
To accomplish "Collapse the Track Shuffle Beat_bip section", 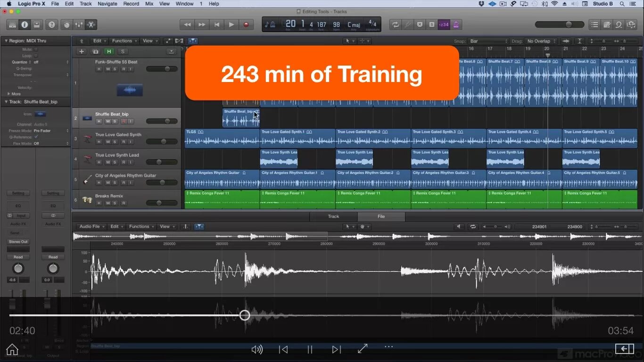I will point(6,102).
